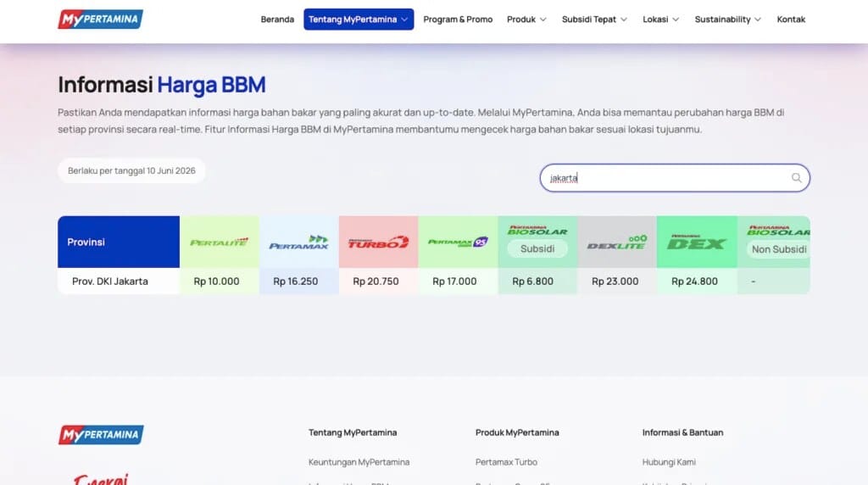Screen dimensions: 868x485
Task: Click the Informasi Harga BBM heading
Action: (162, 85)
